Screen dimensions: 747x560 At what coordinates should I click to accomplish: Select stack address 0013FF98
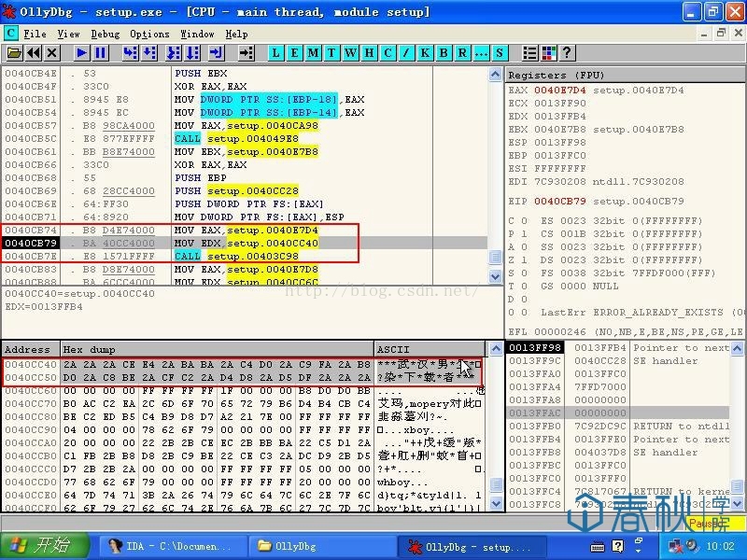pyautogui.click(x=535, y=347)
